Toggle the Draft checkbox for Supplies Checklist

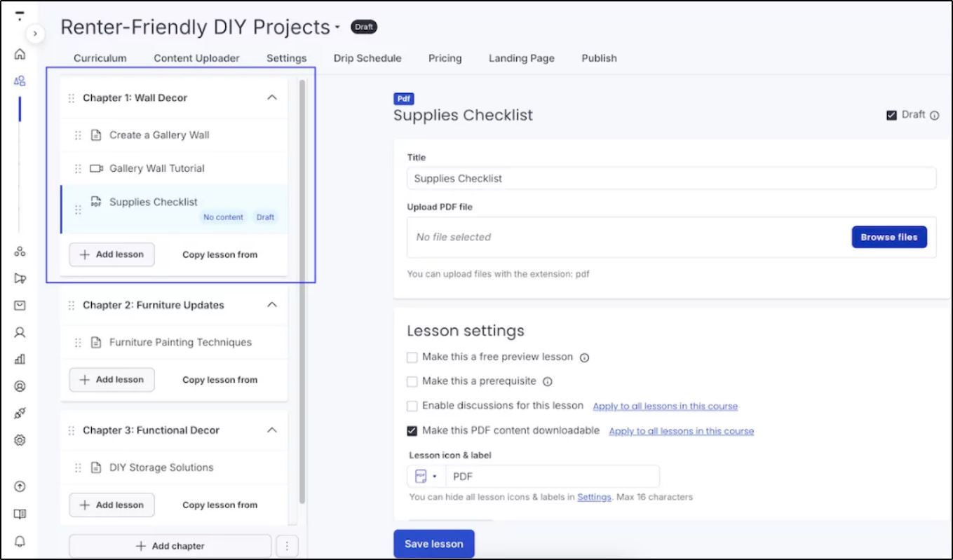click(x=891, y=115)
